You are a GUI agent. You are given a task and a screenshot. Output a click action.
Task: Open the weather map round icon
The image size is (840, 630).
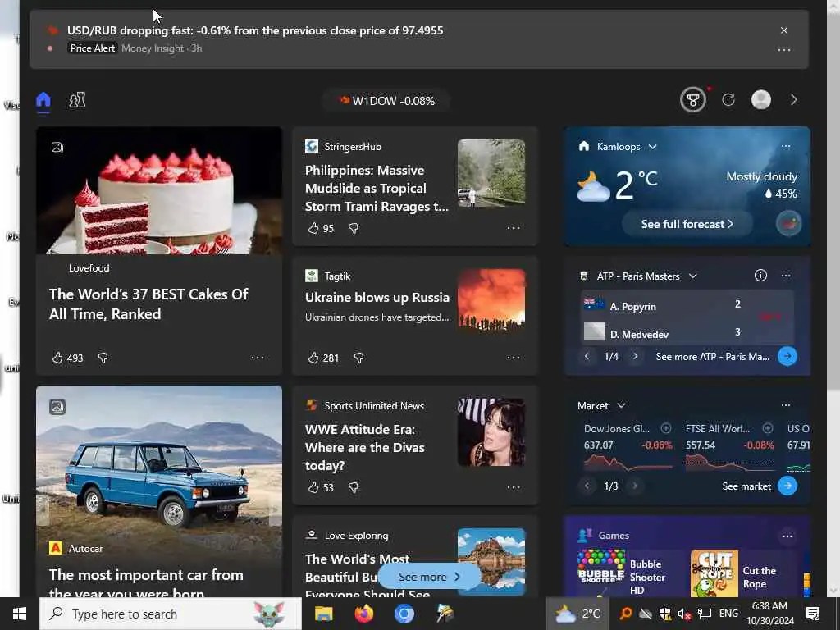tap(788, 223)
